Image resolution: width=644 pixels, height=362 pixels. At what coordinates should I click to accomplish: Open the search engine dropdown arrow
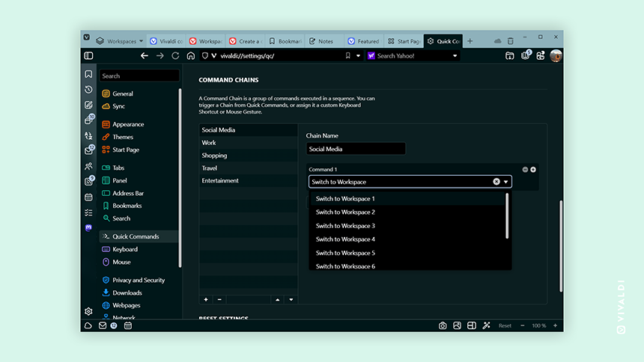pos(455,56)
